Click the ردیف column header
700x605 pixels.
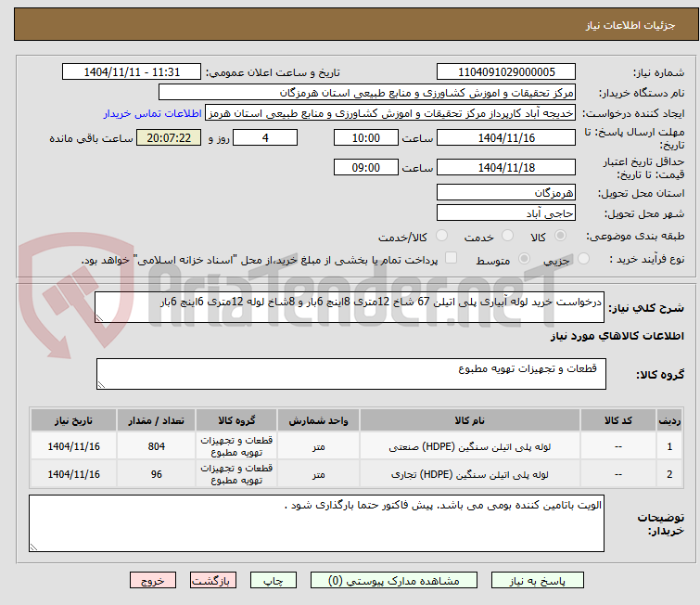pos(669,420)
